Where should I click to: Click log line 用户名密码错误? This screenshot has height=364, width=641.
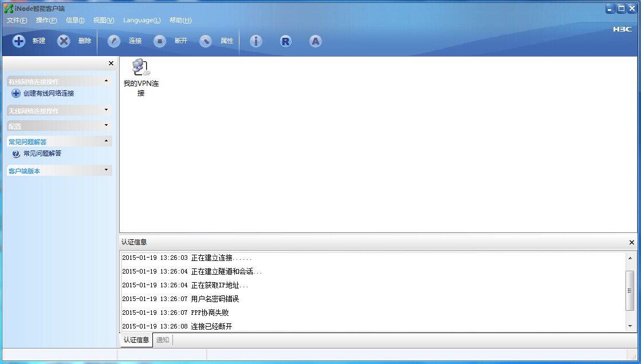[x=180, y=299]
